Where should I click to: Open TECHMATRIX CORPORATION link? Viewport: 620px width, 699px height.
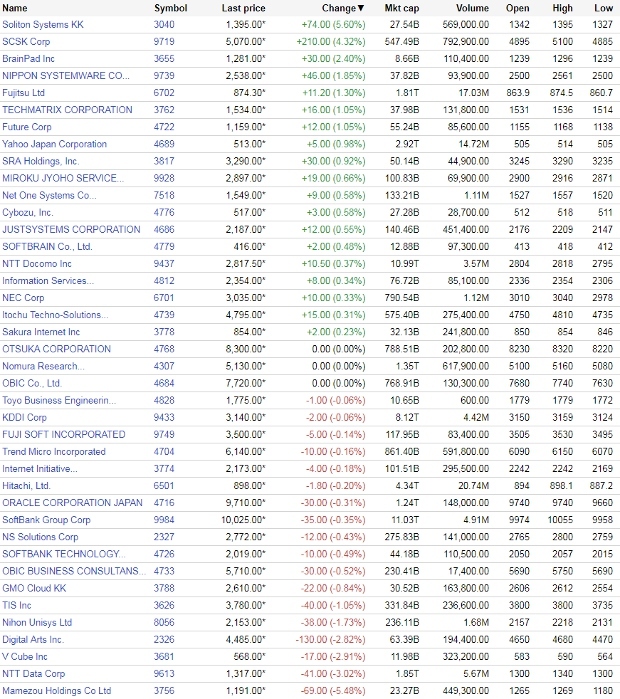click(x=67, y=110)
